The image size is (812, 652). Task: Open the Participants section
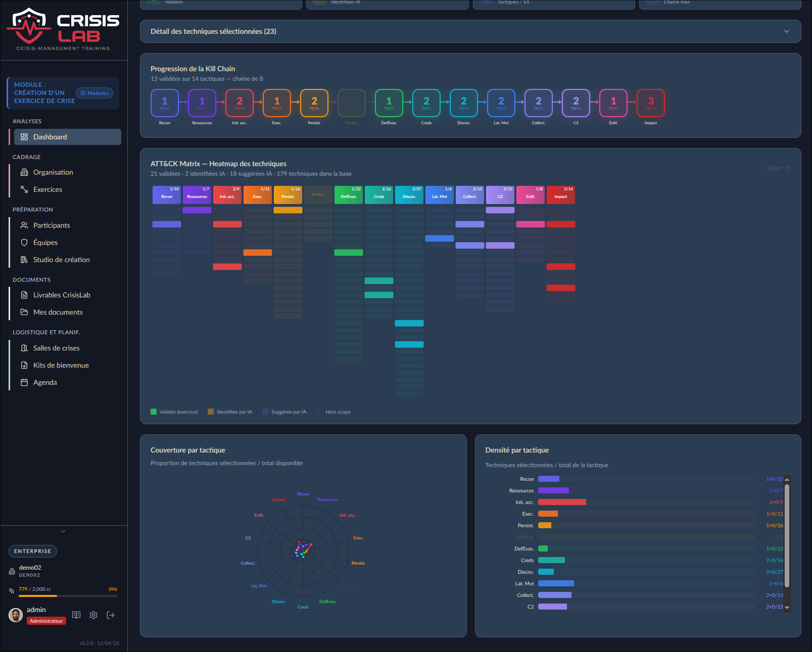(x=51, y=225)
